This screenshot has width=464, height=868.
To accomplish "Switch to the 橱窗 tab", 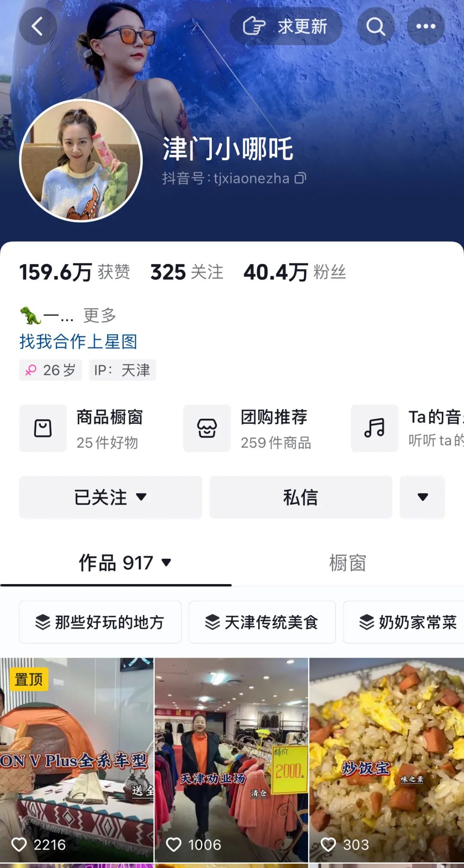I will point(348,563).
